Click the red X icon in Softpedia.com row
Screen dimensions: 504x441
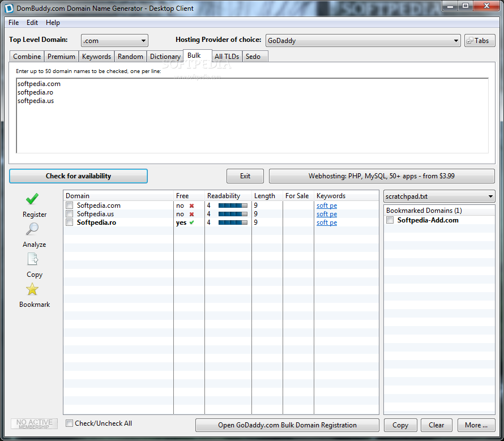pyautogui.click(x=191, y=205)
